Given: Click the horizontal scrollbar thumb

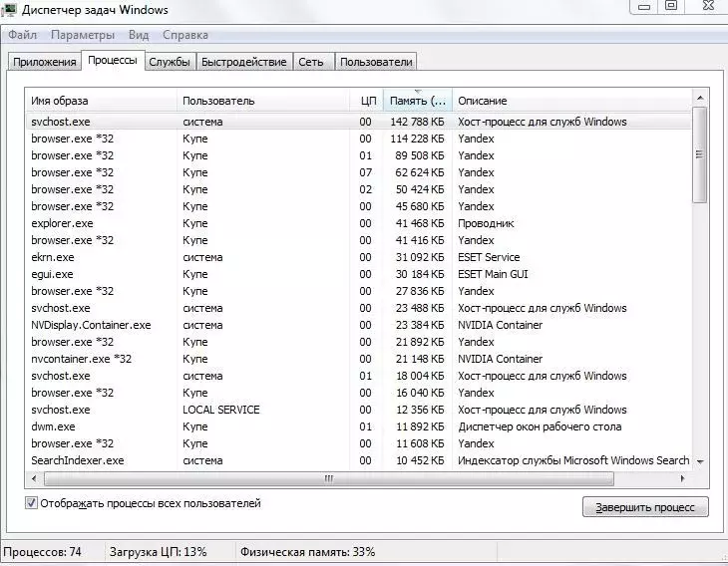Looking at the screenshot, I should tap(329, 478).
